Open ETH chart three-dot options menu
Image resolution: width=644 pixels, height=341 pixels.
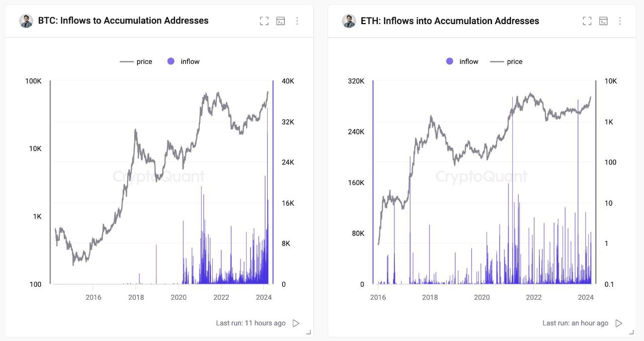pos(620,21)
